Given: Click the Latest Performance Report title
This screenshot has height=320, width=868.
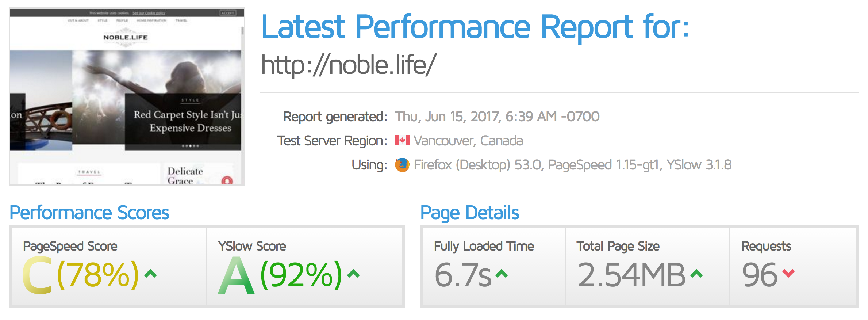Looking at the screenshot, I should [x=475, y=26].
